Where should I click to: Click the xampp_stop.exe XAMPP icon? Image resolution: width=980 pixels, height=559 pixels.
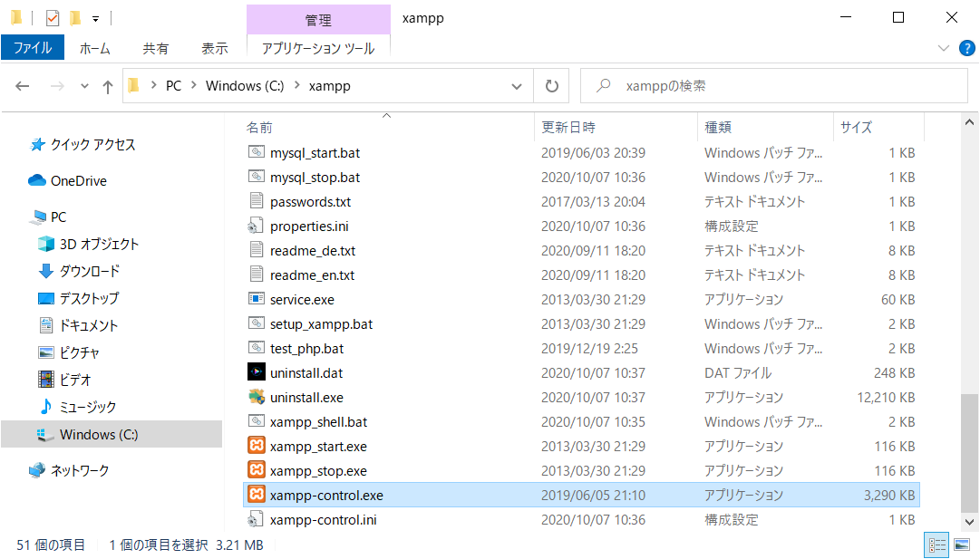(257, 469)
